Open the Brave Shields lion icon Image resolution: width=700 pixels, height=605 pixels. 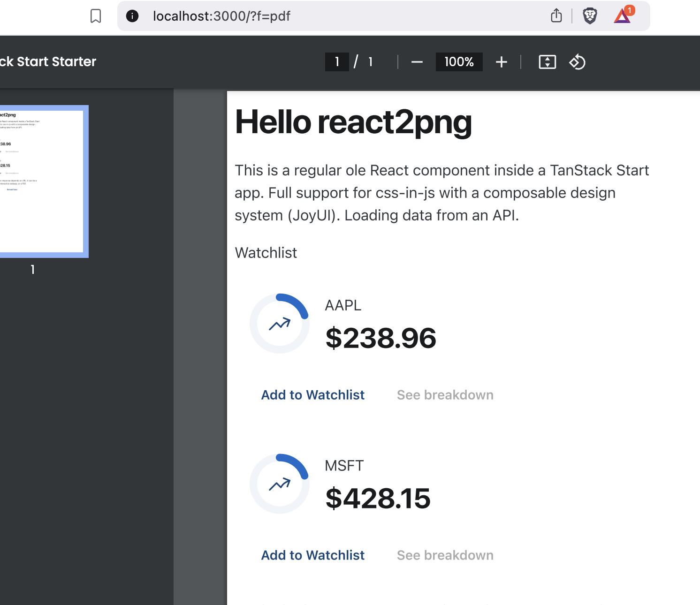590,16
